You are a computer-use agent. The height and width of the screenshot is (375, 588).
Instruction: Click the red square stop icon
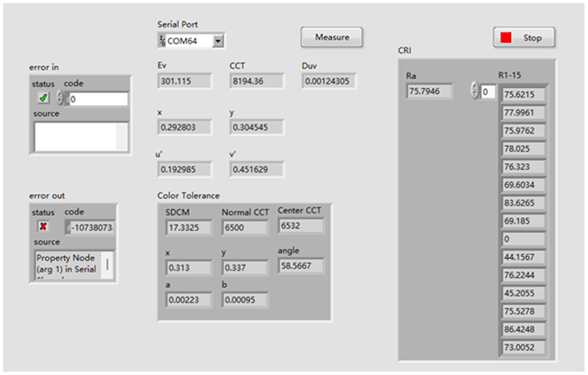506,38
